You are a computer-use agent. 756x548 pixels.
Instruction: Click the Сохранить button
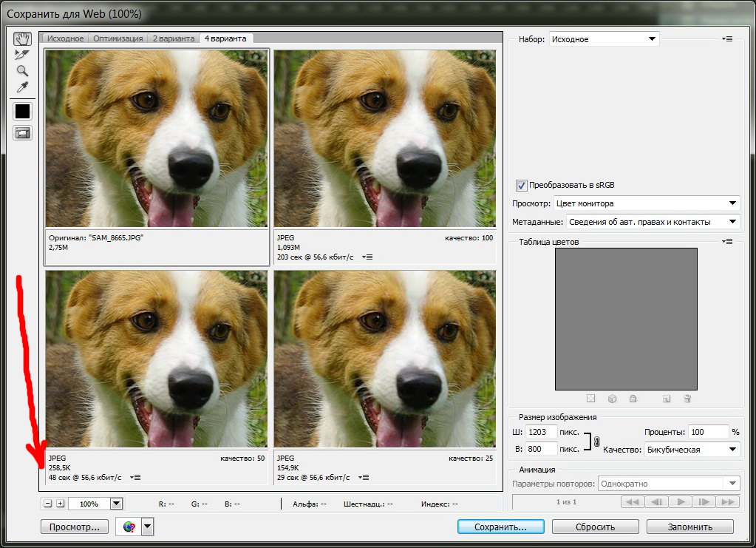[500, 527]
